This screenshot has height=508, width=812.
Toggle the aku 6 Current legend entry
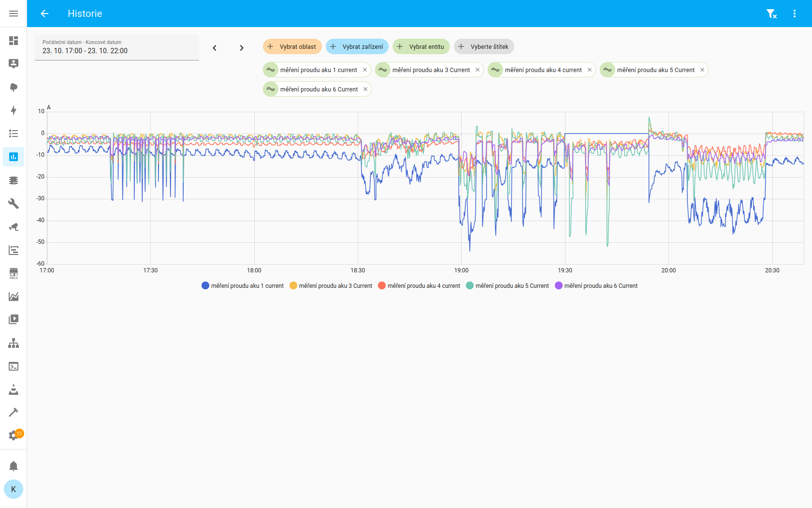point(596,286)
